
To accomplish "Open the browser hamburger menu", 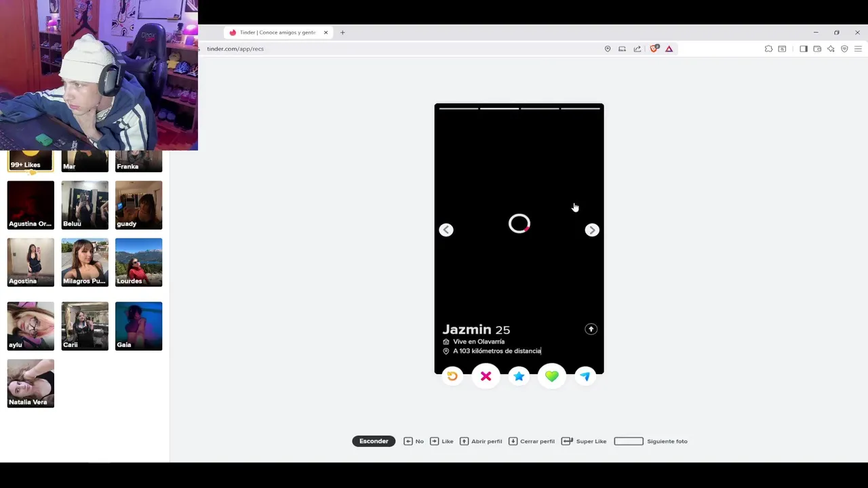I will pyautogui.click(x=858, y=49).
